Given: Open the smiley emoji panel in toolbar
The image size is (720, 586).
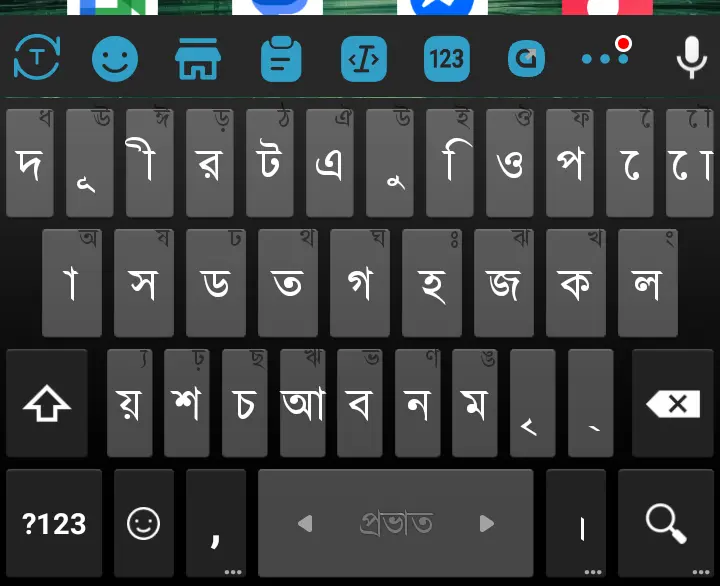Looking at the screenshot, I should [115, 59].
